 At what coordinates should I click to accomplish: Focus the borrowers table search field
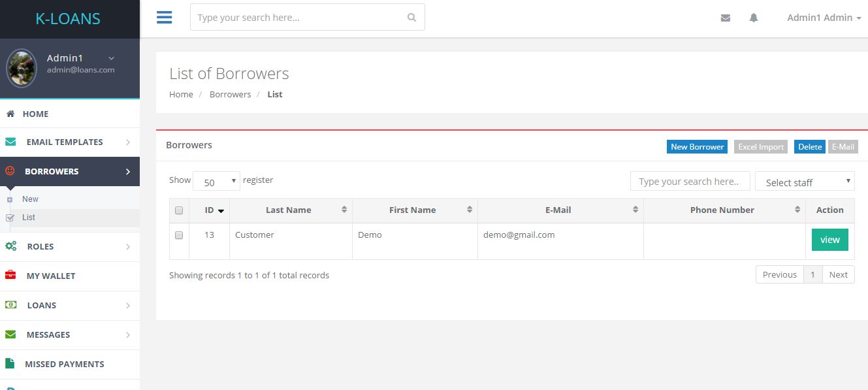(x=690, y=182)
